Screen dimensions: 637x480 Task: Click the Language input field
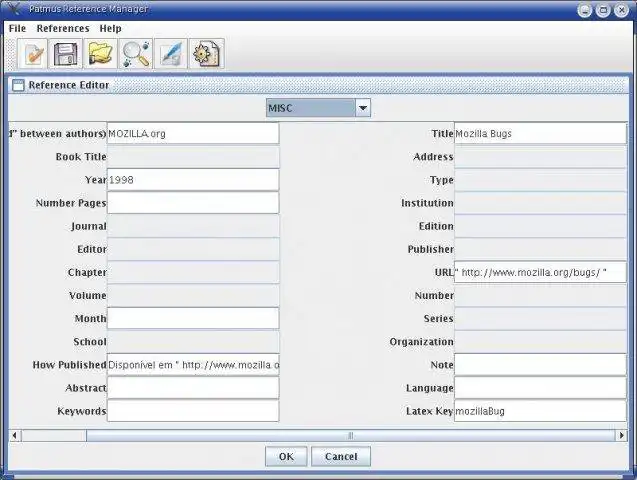point(540,388)
